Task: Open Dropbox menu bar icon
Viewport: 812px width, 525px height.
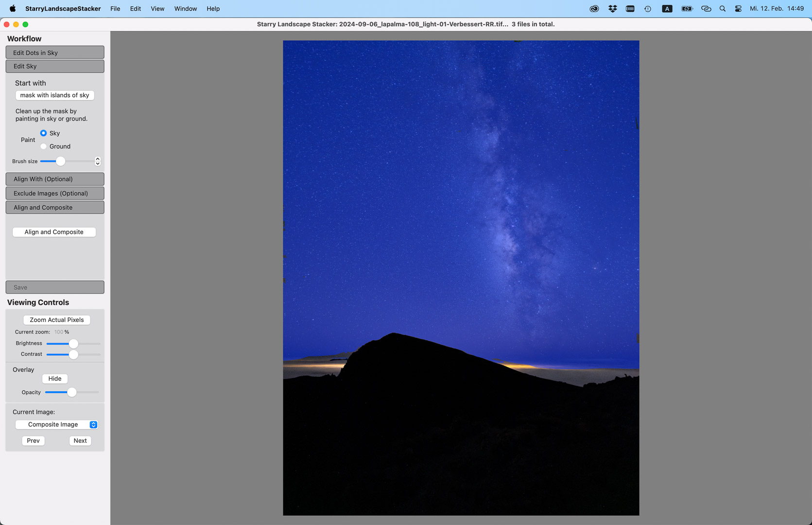Action: tap(612, 9)
